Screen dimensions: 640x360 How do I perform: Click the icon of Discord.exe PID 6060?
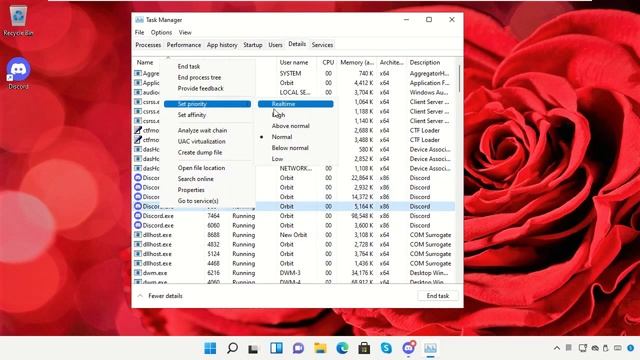pos(138,225)
